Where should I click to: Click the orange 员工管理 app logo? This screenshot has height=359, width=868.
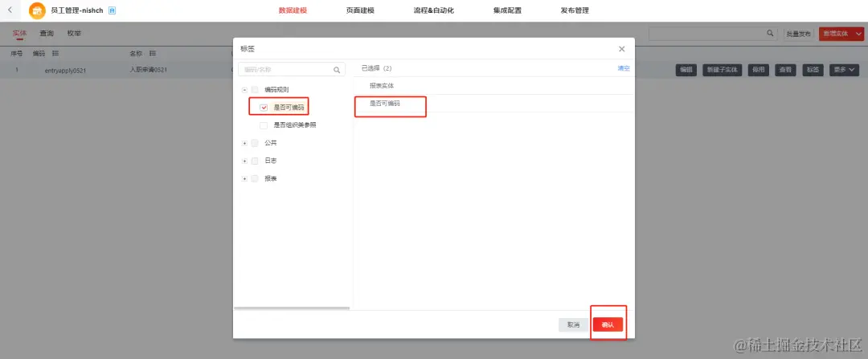(x=37, y=10)
